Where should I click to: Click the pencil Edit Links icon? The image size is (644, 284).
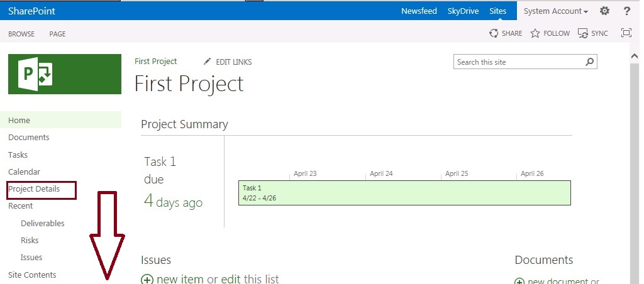[208, 62]
